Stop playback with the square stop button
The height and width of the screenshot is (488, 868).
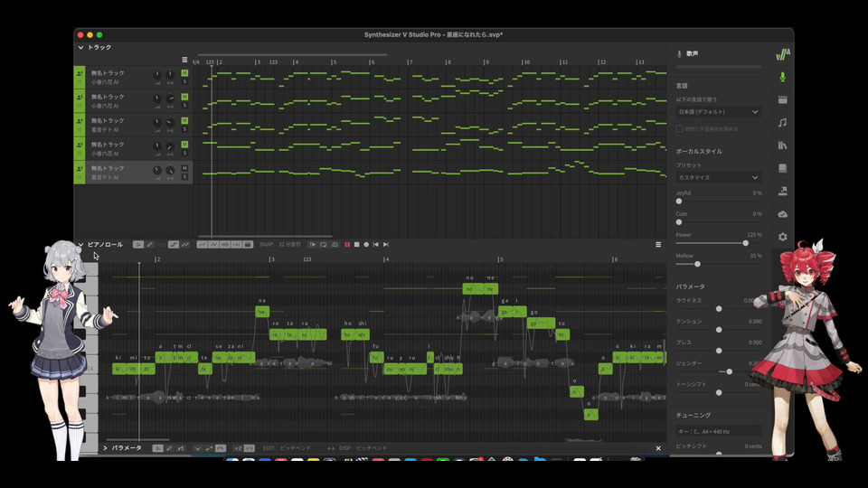356,245
